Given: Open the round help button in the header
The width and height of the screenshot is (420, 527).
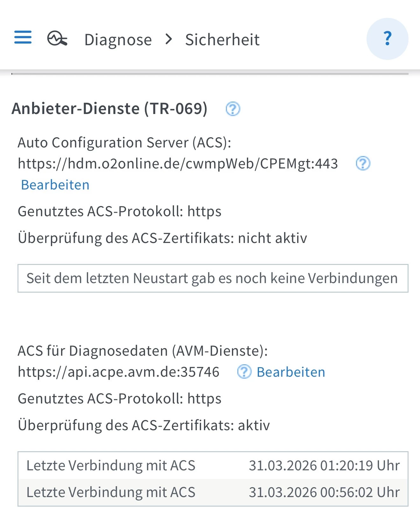Looking at the screenshot, I should (387, 39).
